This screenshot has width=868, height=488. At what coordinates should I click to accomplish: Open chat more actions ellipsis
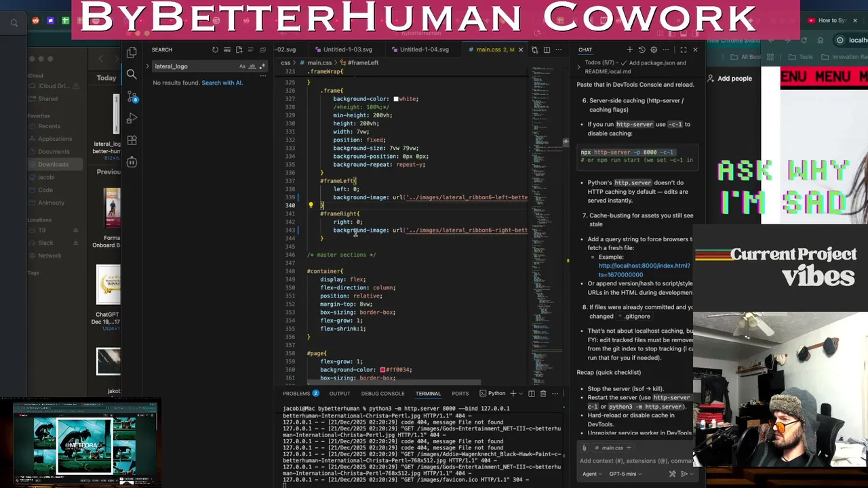[x=666, y=49]
